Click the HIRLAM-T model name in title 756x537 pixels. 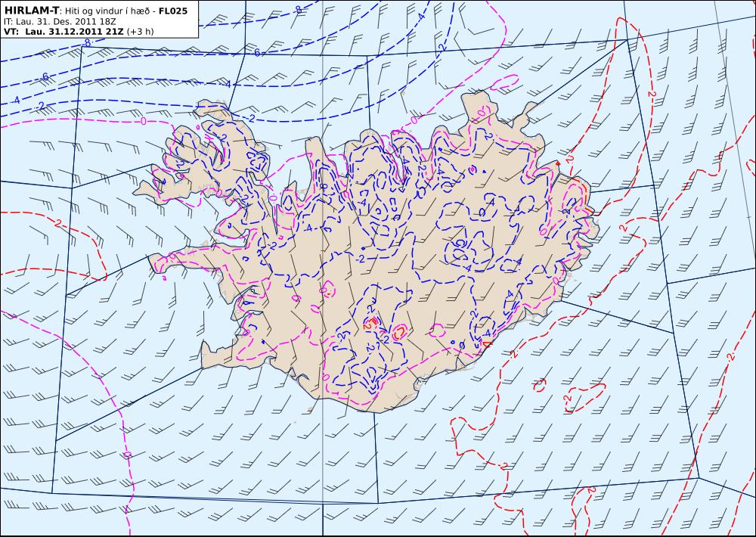coord(31,11)
